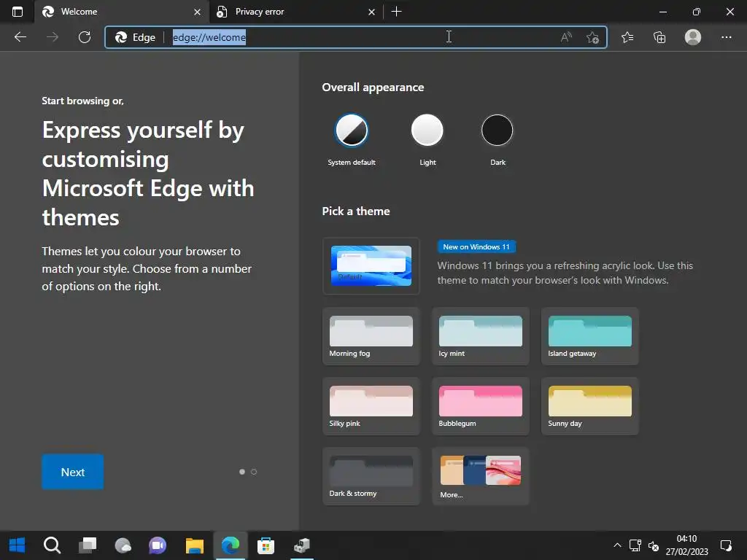The width and height of the screenshot is (747, 560).
Task: Pick the Dark & stormy theme
Action: click(371, 476)
